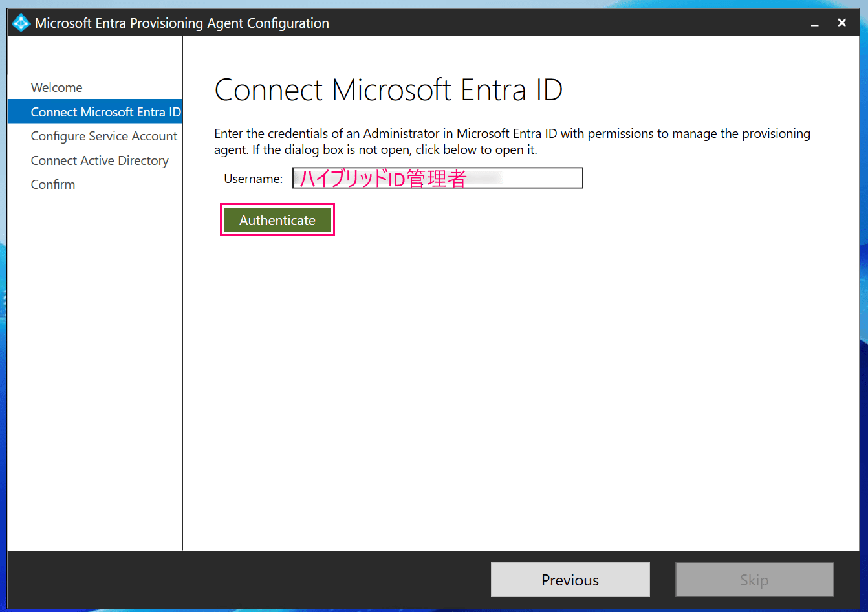
Task: Select Connect Microsoft Entra ID step
Action: (x=94, y=112)
